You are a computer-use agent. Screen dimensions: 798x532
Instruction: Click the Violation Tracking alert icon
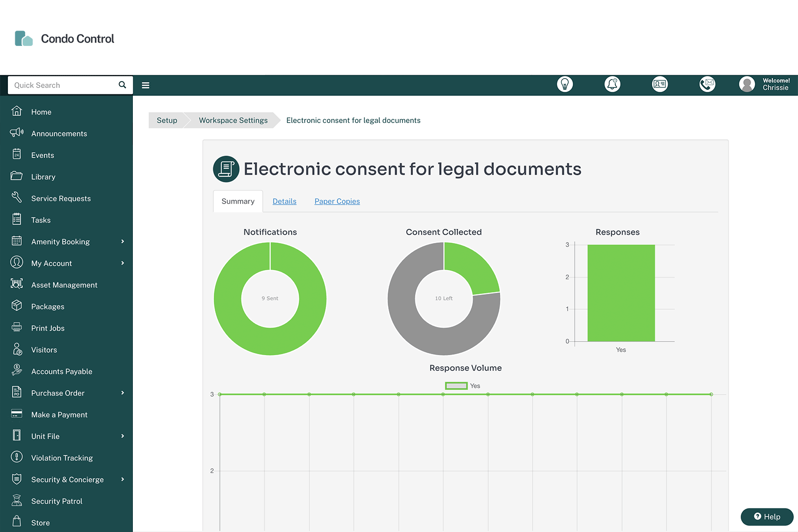tap(17, 457)
